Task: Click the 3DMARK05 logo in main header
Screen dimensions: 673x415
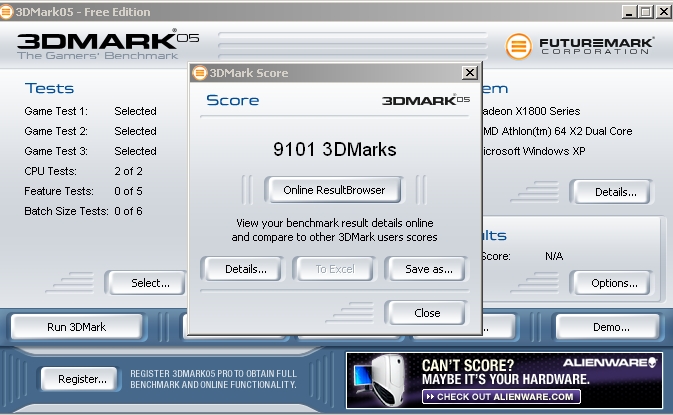Action: (108, 45)
